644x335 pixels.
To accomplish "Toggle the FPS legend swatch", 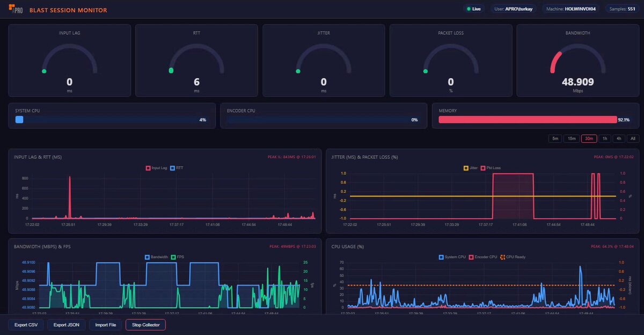I will point(173,258).
